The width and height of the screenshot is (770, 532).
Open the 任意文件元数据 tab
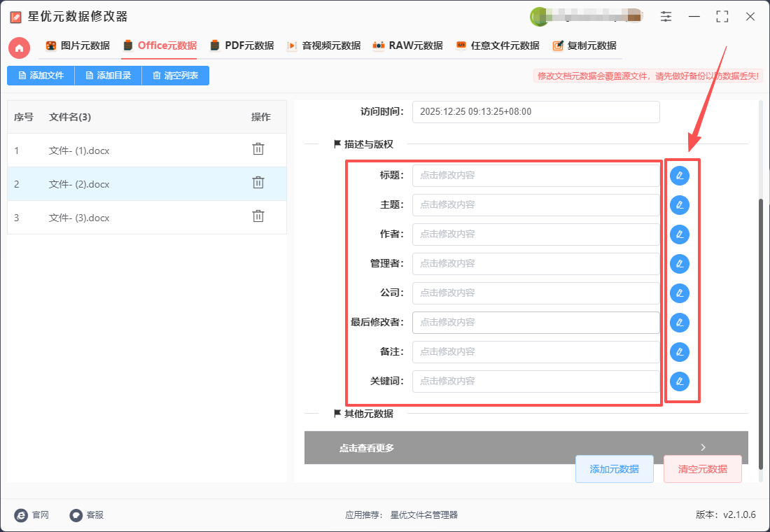(498, 45)
